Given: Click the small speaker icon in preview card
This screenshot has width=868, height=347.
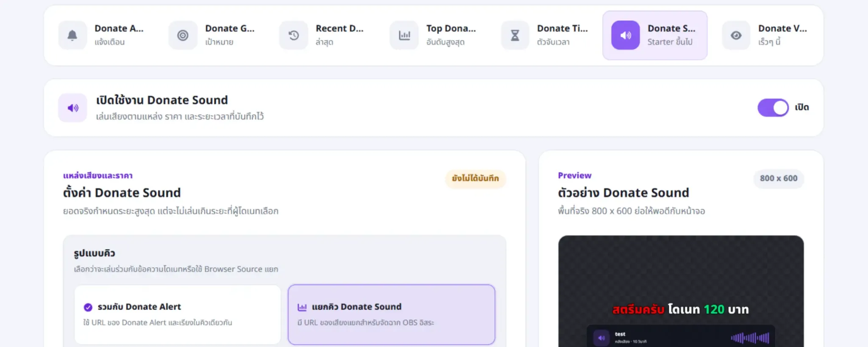Looking at the screenshot, I should [601, 338].
